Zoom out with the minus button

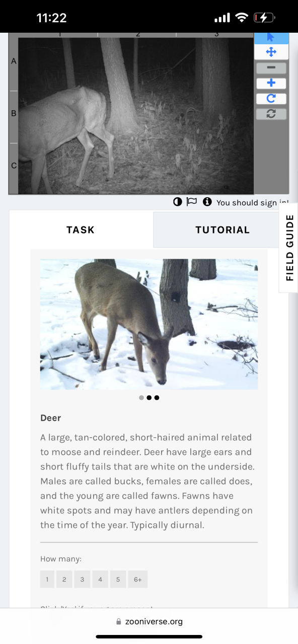coord(271,68)
